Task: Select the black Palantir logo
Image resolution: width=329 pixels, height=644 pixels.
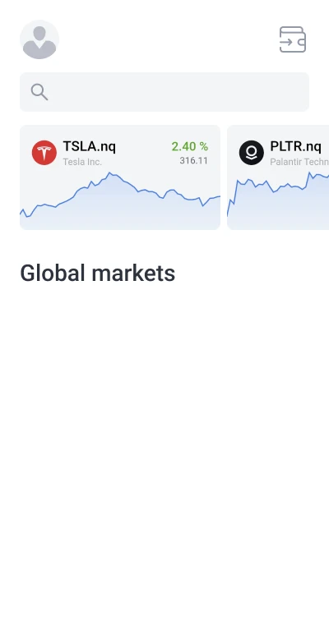Action: [x=252, y=153]
